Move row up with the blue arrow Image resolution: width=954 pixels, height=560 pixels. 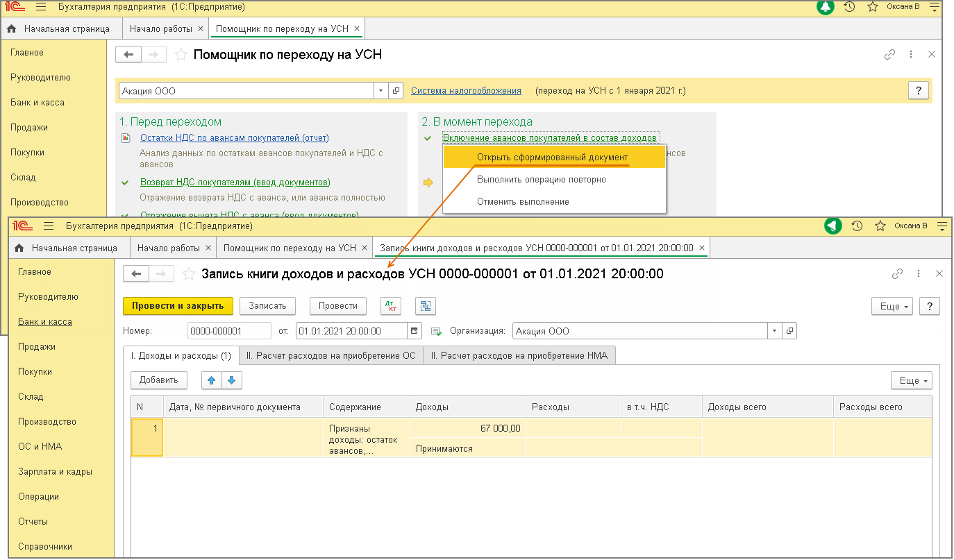pos(211,380)
